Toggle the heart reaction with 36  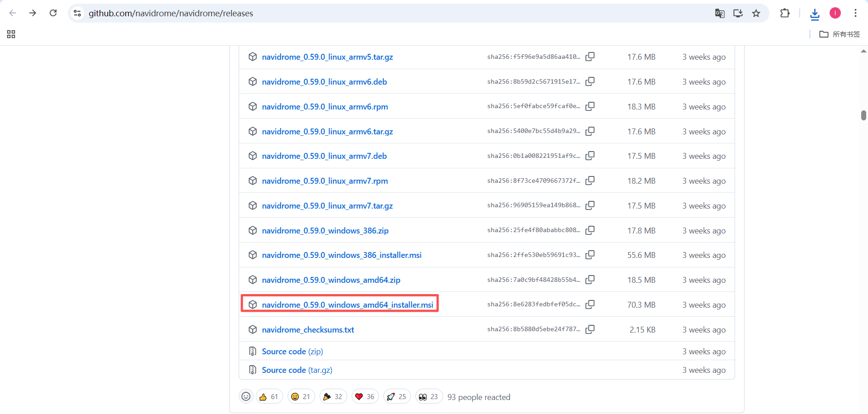point(365,397)
